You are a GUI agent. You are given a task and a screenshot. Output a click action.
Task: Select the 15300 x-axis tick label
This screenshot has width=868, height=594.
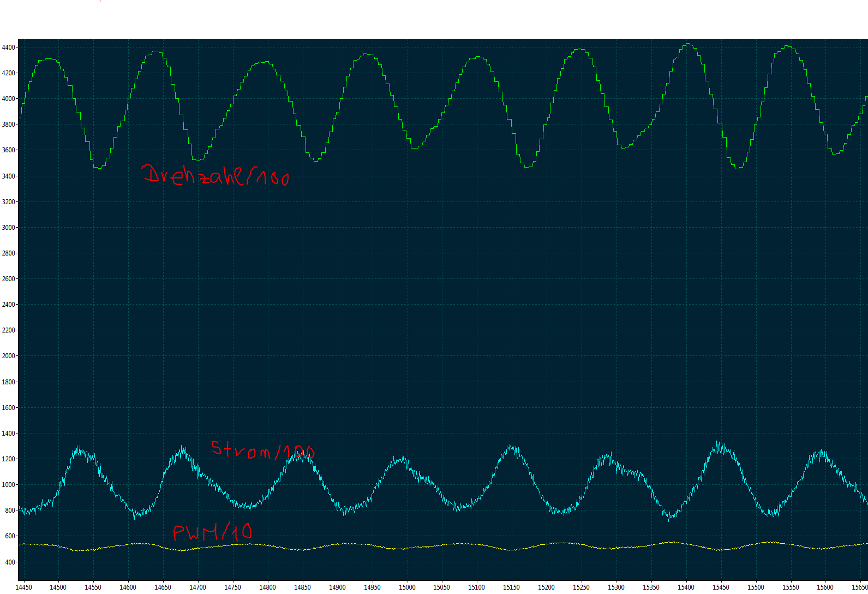616,587
